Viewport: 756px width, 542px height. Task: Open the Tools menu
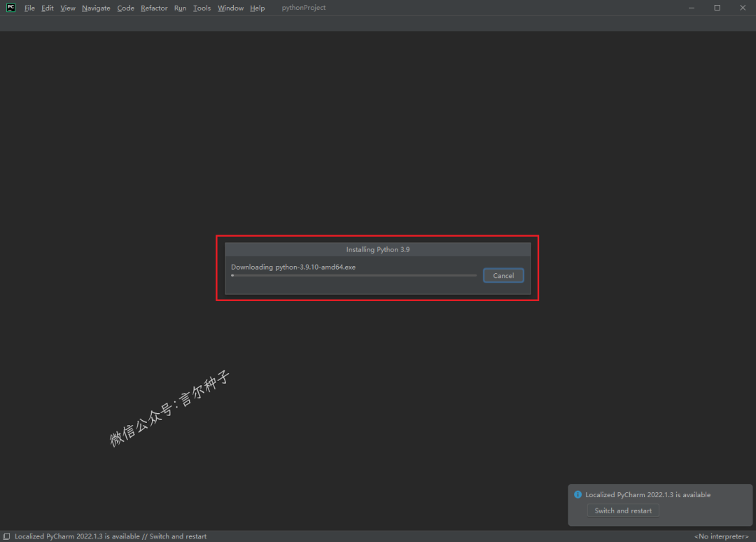tap(202, 8)
